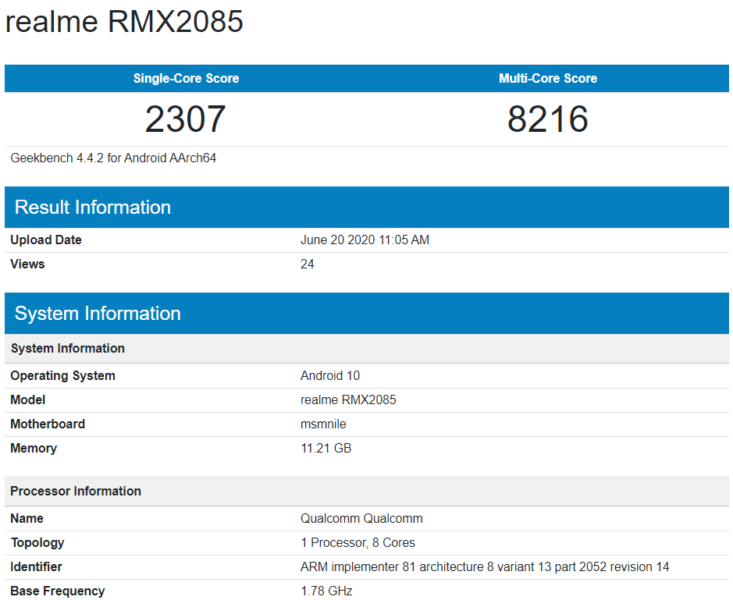This screenshot has width=733, height=600.
Task: Select the processor Name Qualcomm Qualcomm
Action: tap(361, 518)
